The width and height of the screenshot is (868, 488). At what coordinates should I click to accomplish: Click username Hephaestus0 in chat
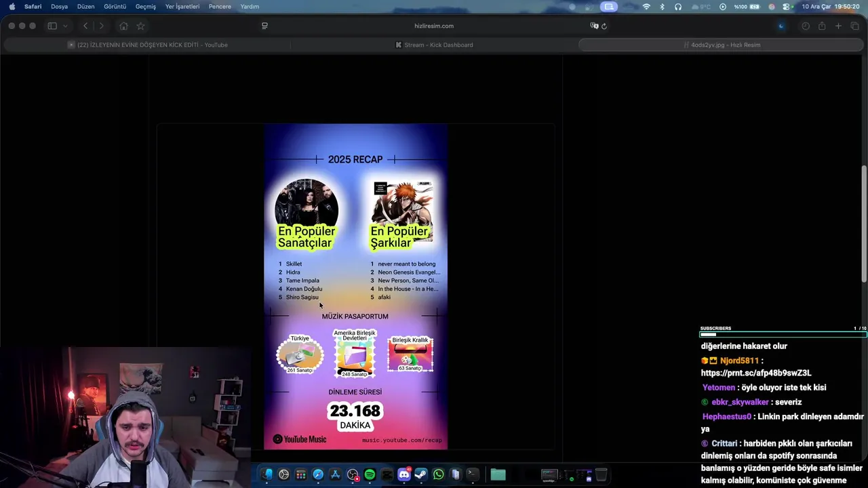[727, 417]
